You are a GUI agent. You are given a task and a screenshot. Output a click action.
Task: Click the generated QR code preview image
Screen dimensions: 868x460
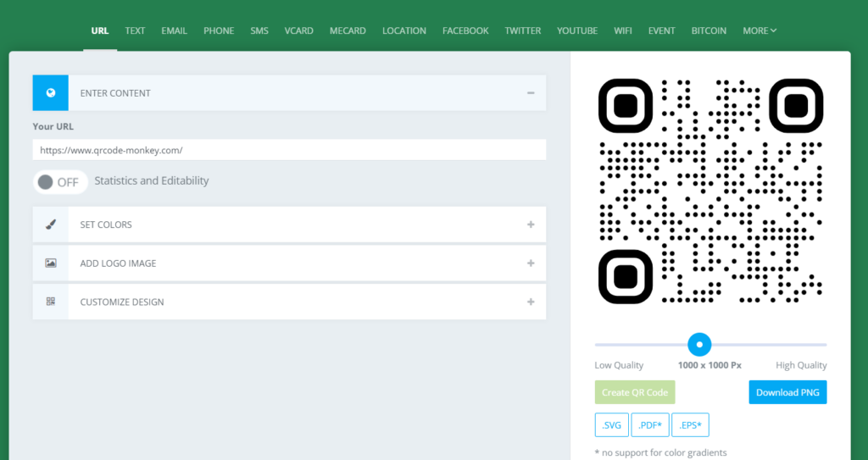point(711,191)
